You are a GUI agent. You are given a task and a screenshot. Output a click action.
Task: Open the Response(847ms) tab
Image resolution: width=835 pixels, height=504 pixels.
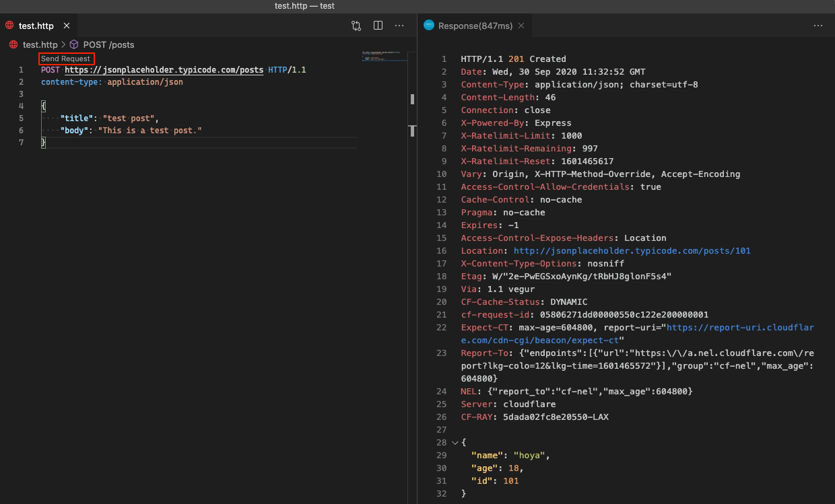(475, 26)
